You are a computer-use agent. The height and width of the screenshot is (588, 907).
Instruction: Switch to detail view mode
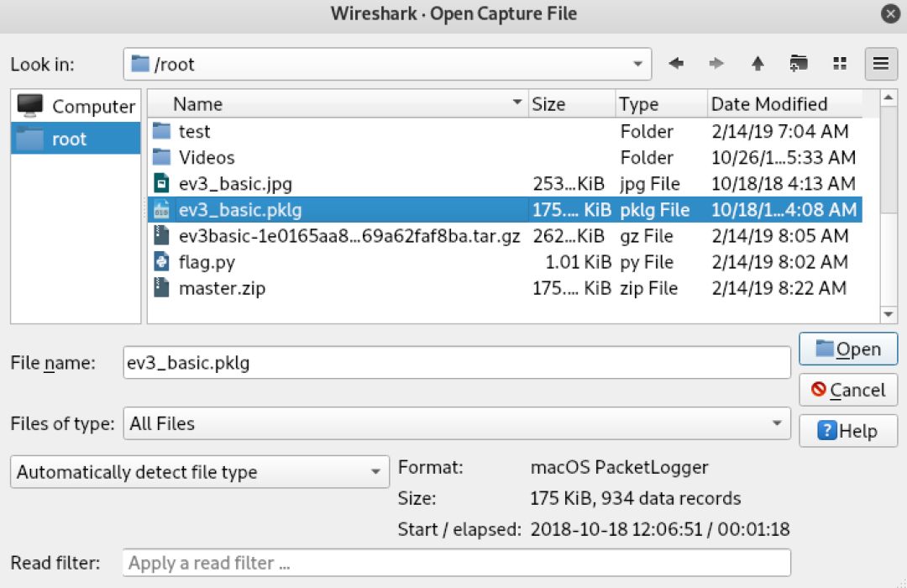(x=880, y=63)
